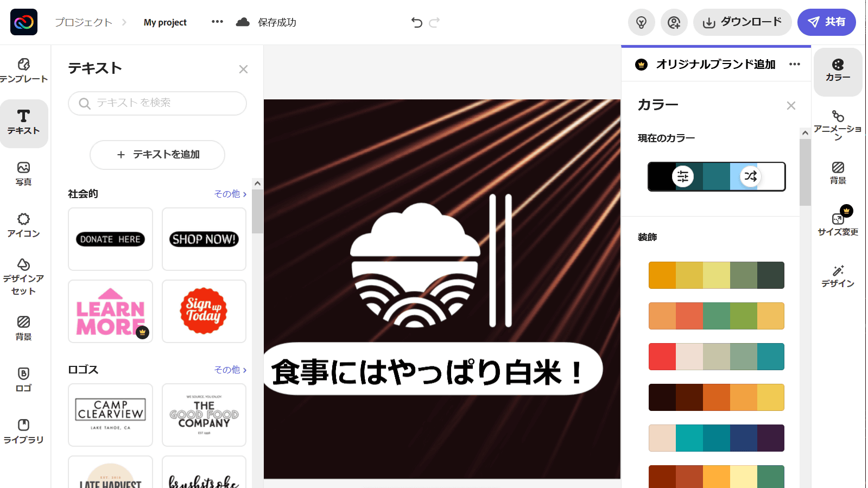Apply the orange-yellow-olive-dark green palette
Screen dimensions: 868x488
pos(717,275)
